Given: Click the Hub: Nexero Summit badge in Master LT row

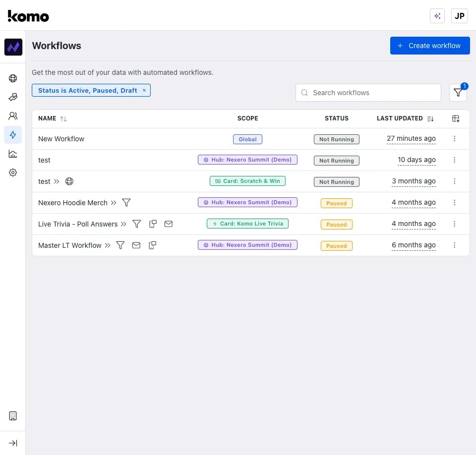Looking at the screenshot, I should pos(247,245).
